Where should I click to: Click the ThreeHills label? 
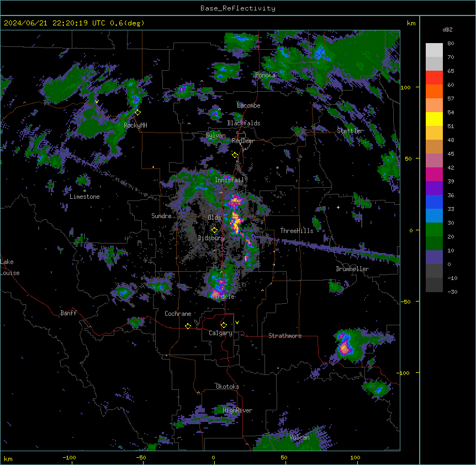tap(297, 231)
